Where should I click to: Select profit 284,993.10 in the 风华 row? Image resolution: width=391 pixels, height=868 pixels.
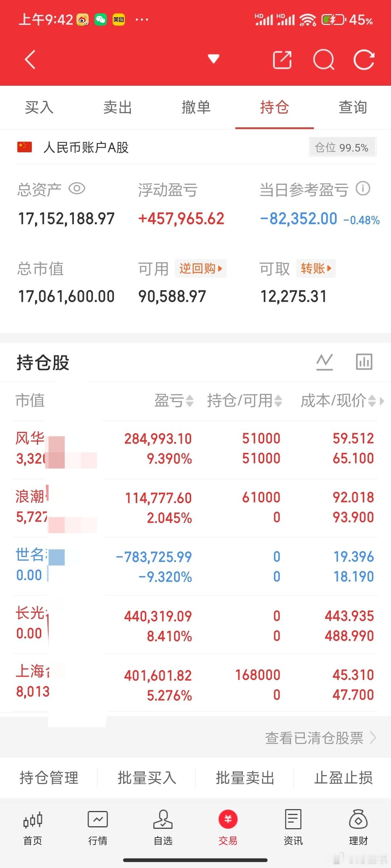click(x=158, y=439)
